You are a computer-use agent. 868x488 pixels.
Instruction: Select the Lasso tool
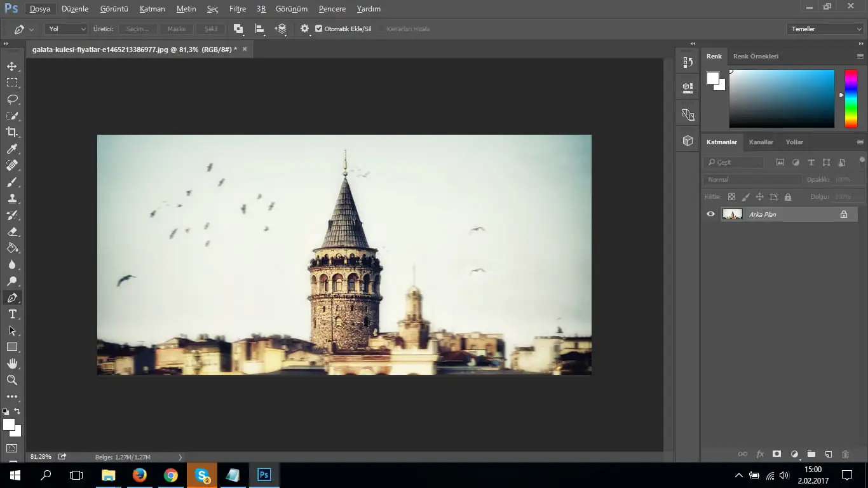12,99
